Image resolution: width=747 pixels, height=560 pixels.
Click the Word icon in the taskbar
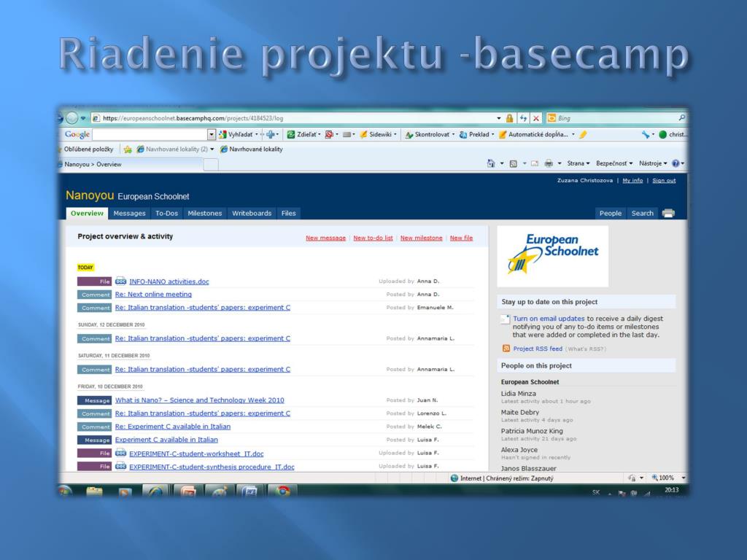pos(249,491)
